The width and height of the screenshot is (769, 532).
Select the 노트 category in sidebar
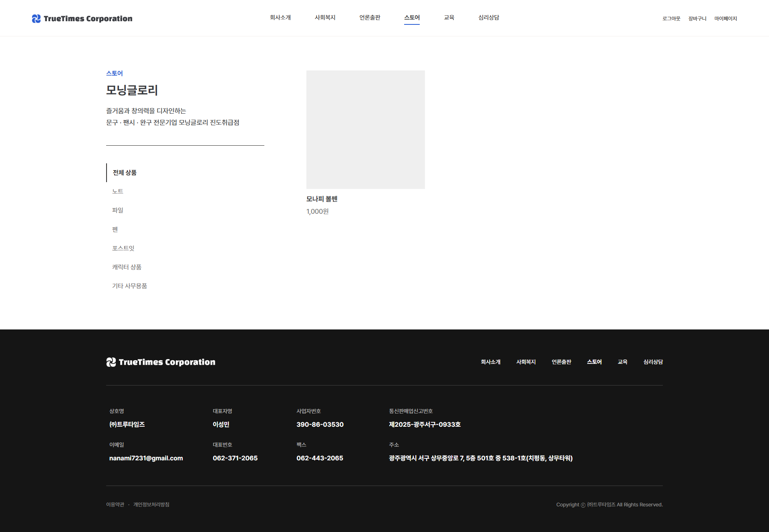pos(117,191)
